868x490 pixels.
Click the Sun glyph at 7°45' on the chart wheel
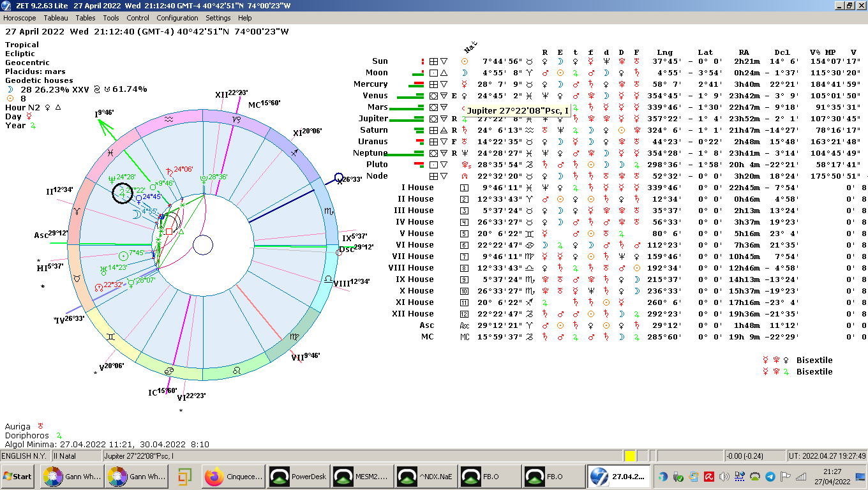coord(123,256)
